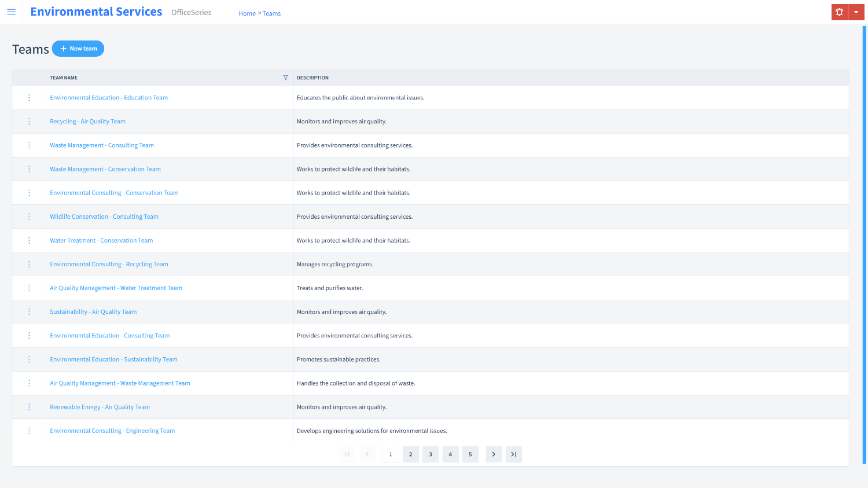This screenshot has height=488, width=868.
Task: Select the Teams breadcrumb item
Action: point(271,13)
